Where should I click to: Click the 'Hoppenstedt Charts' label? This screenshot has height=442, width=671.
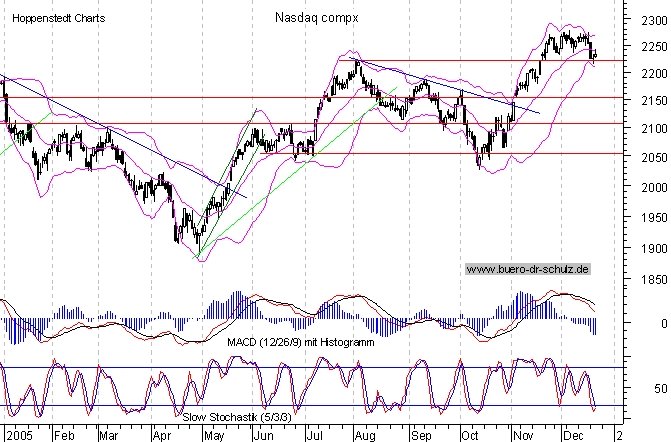pos(59,18)
